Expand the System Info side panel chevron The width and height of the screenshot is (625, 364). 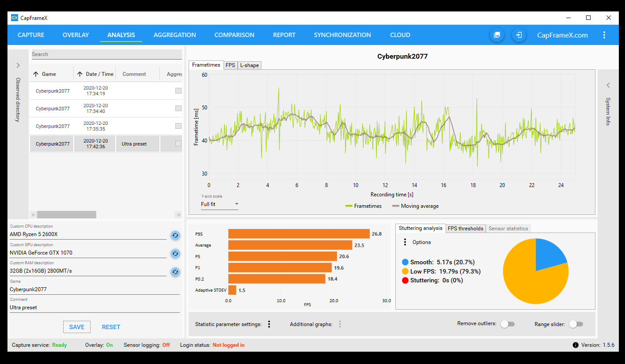click(x=608, y=85)
